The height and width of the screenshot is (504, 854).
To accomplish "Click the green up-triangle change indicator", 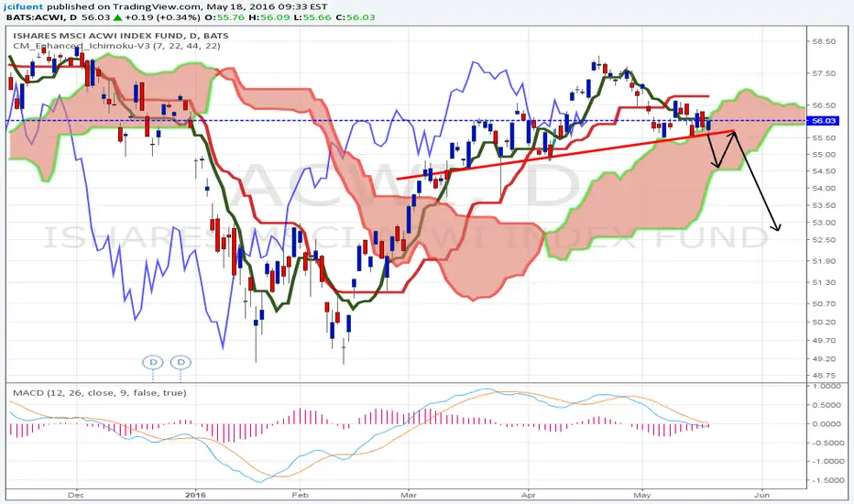I will (x=117, y=17).
